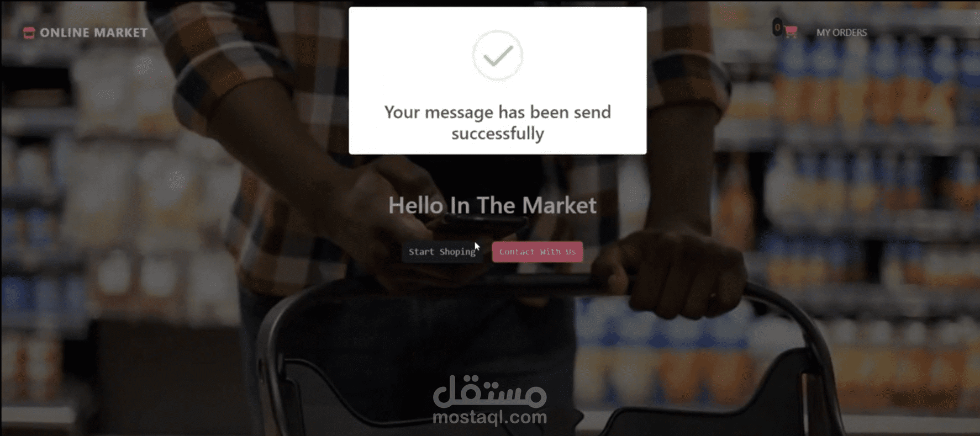Click the cart item count badge
Viewport: 980px width, 436px height.
tap(777, 28)
